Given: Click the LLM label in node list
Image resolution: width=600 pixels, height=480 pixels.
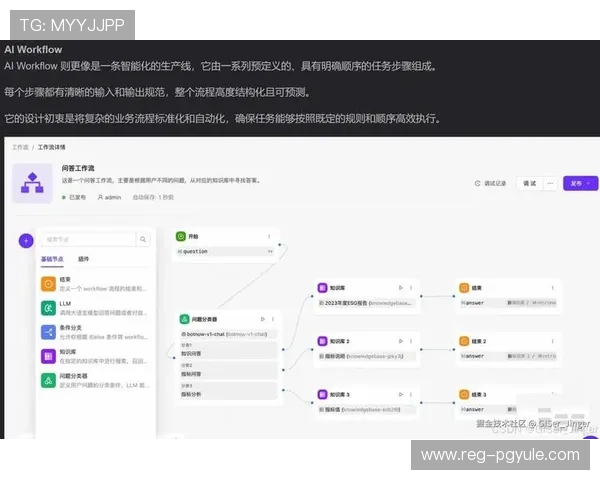Looking at the screenshot, I should [65, 304].
